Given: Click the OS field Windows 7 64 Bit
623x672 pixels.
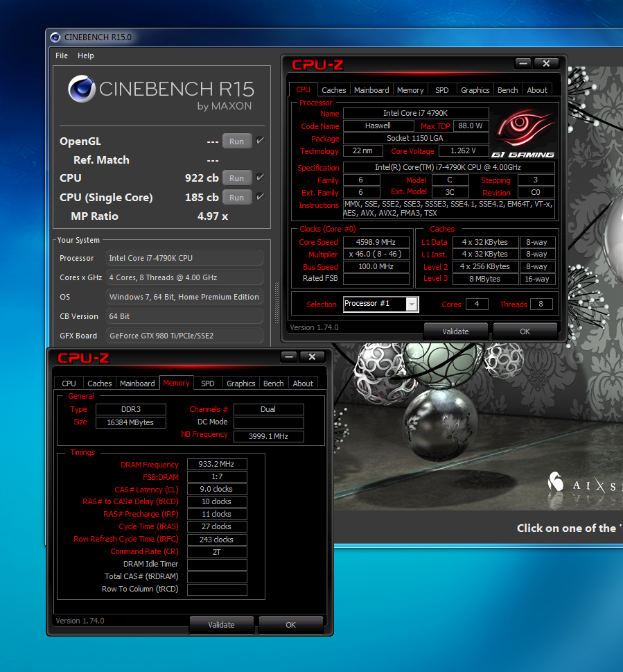Looking at the screenshot, I should (184, 297).
